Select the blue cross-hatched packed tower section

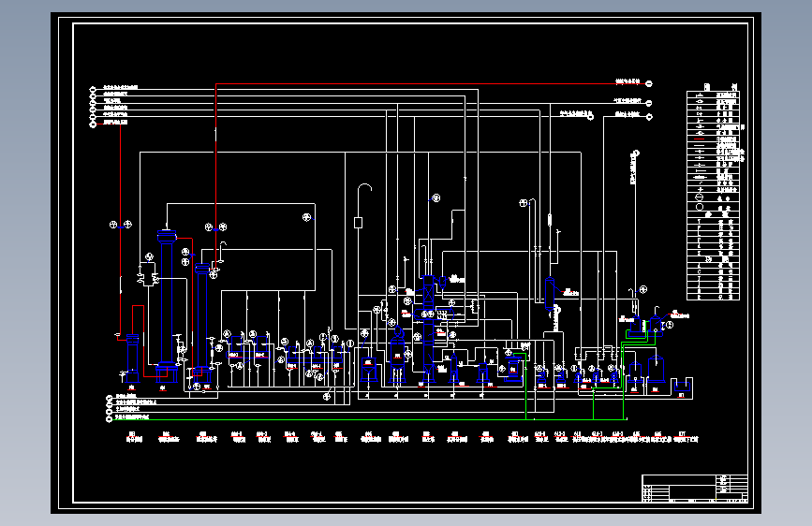(428, 292)
